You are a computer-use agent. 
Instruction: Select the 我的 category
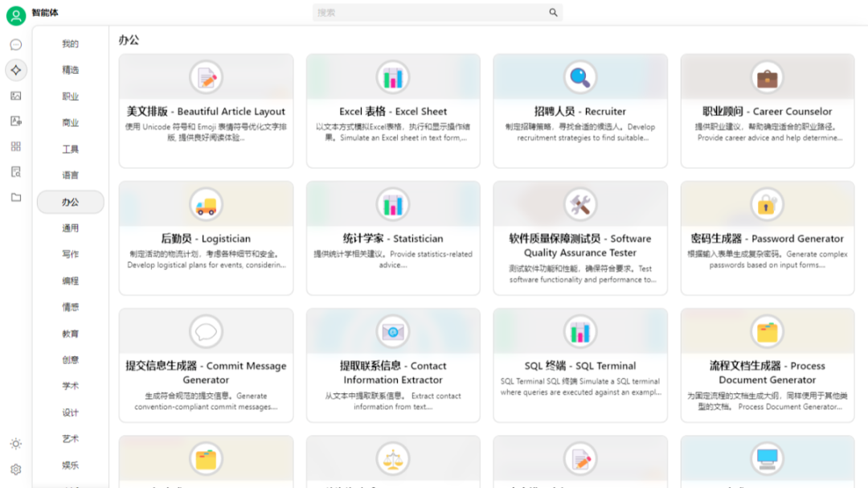(70, 43)
